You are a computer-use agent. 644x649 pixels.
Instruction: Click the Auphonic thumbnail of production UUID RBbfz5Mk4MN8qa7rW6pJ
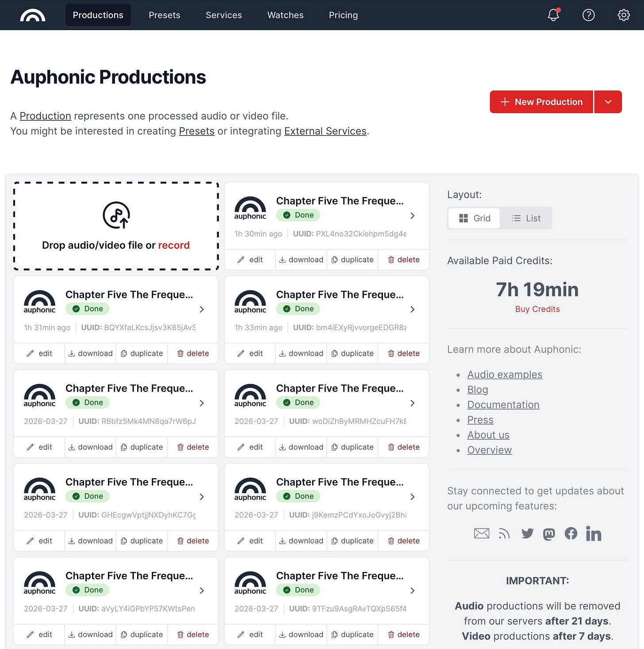pyautogui.click(x=40, y=396)
